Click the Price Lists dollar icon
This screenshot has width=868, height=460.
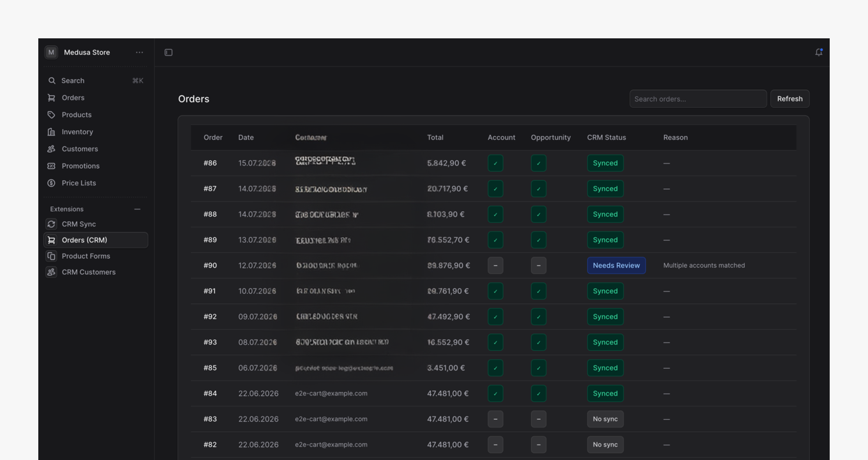pos(51,183)
